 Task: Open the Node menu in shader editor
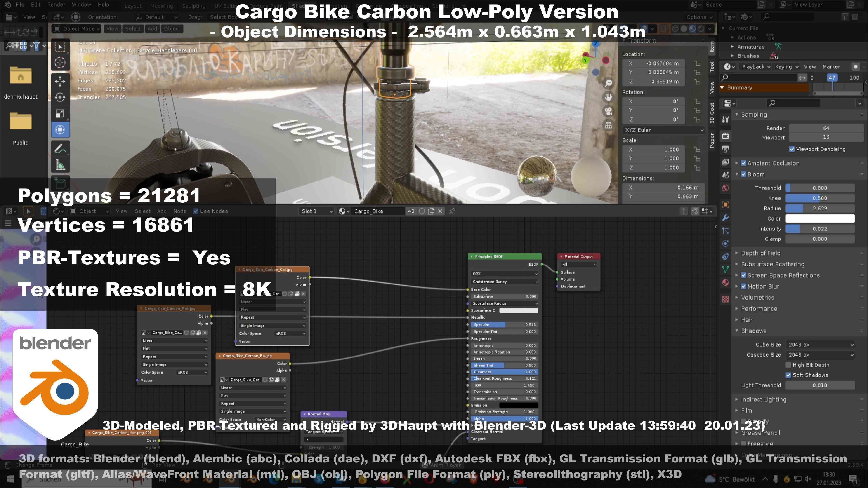pos(180,211)
